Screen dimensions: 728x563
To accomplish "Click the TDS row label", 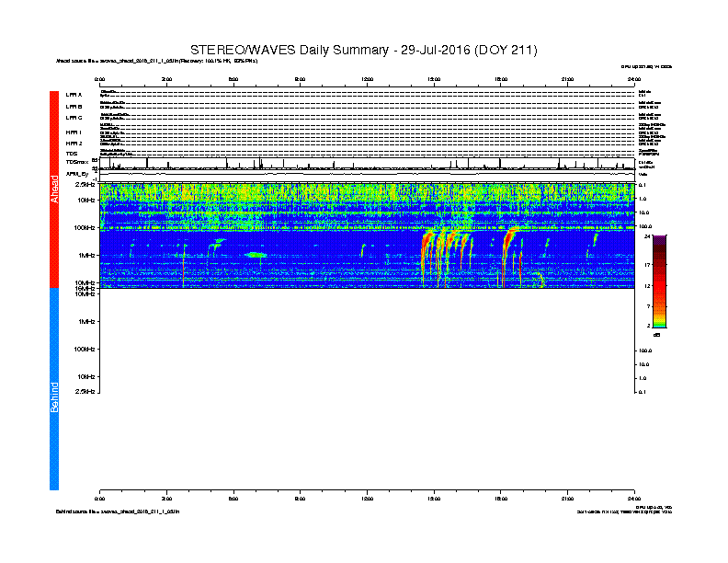I will tap(72, 154).
